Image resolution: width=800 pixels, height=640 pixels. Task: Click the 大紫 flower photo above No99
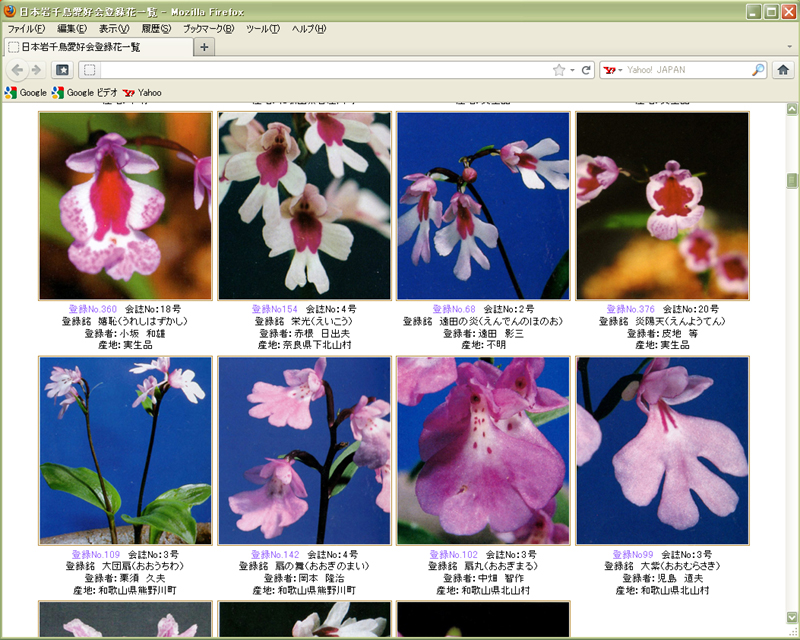663,451
